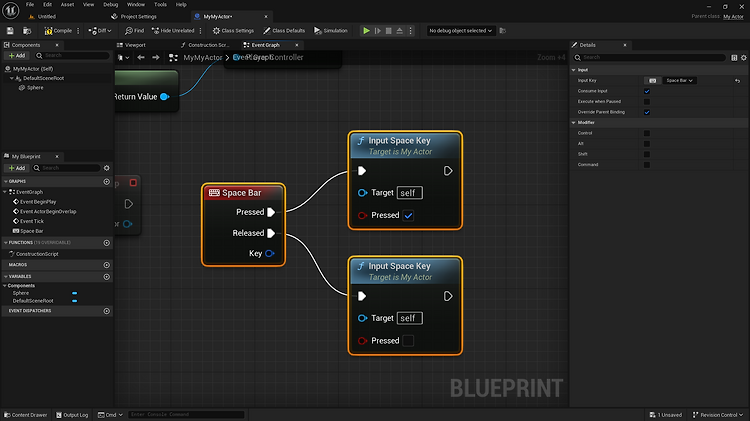Open Class Settings
The height and width of the screenshot is (421, 750).
[x=233, y=31]
